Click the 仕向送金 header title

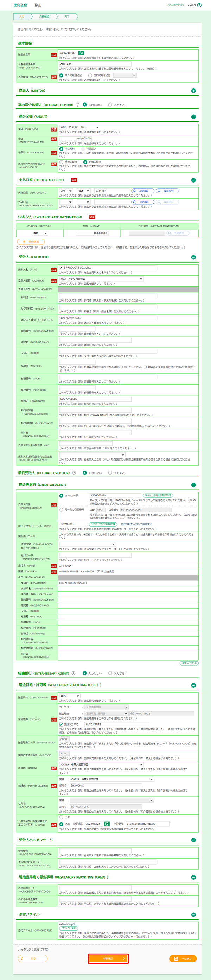tap(20, 5)
